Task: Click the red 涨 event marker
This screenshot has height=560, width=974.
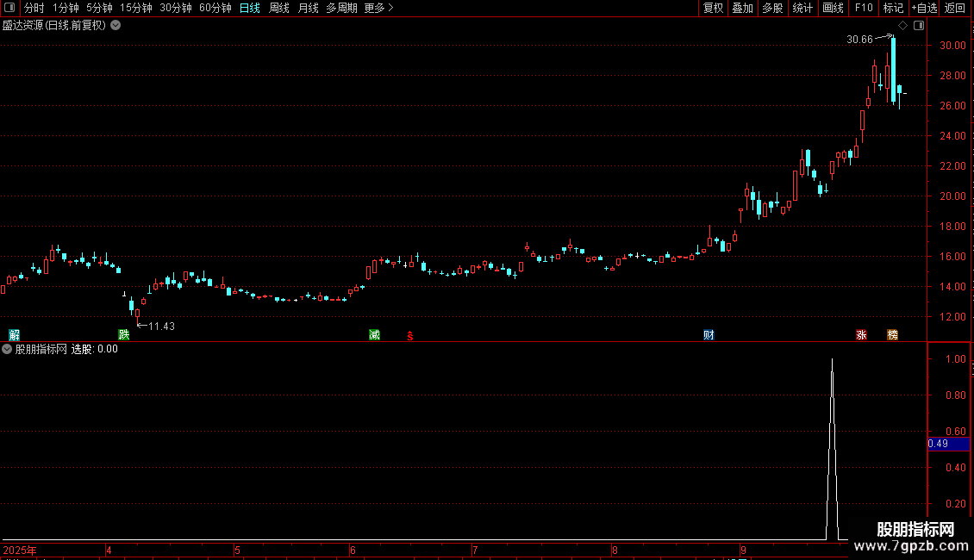Action: (x=861, y=335)
